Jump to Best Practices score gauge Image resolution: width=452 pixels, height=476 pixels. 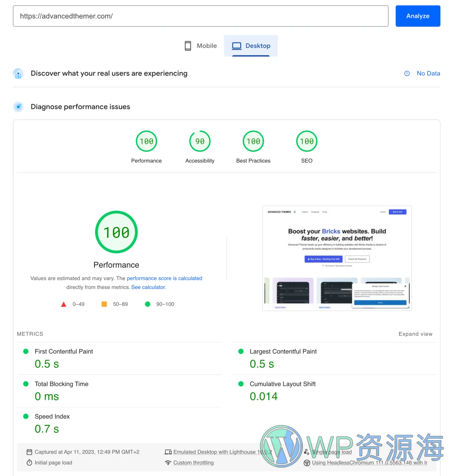tap(253, 141)
